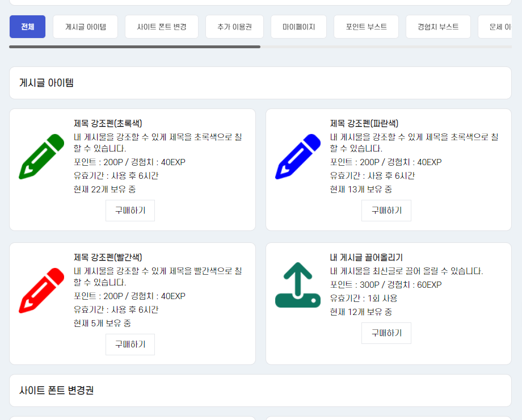This screenshot has width=522, height=420.
Task: Buy the green title highlighter pen
Action: pos(130,211)
